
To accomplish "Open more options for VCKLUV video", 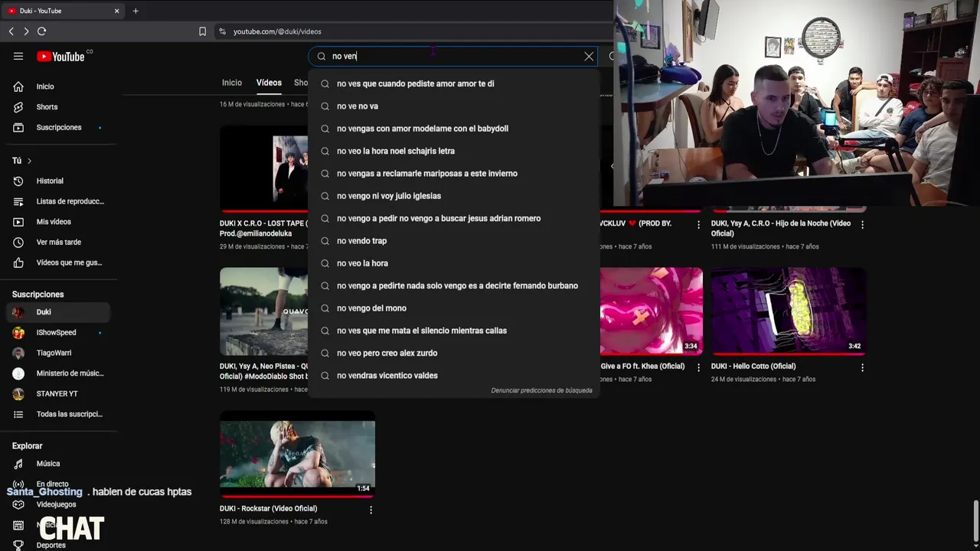I will point(698,225).
